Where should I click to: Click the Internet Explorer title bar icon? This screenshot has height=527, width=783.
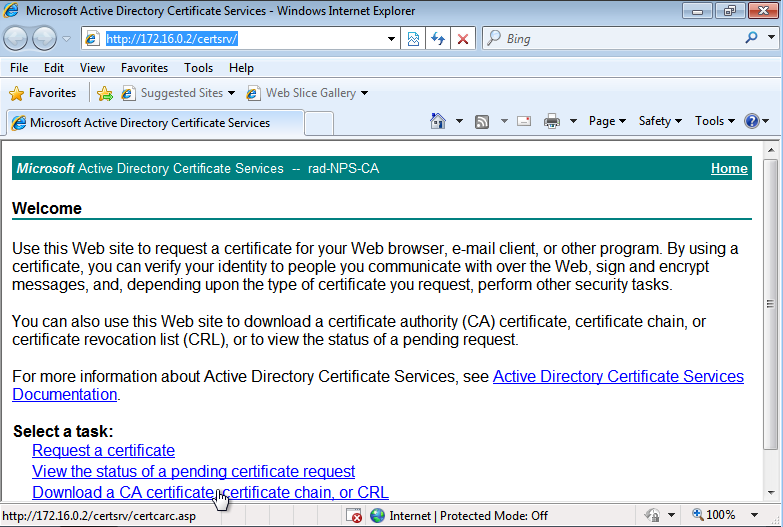pyautogui.click(x=11, y=10)
